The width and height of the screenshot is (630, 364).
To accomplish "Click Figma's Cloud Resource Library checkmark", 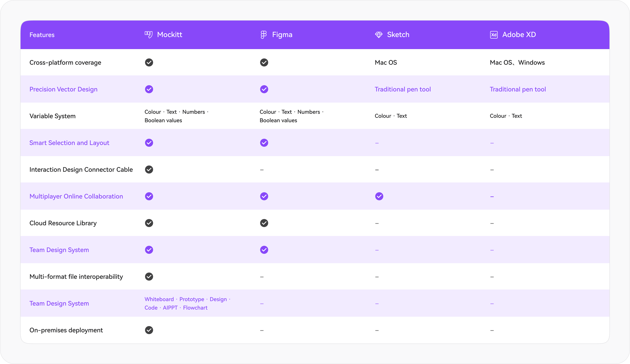I will point(264,223).
